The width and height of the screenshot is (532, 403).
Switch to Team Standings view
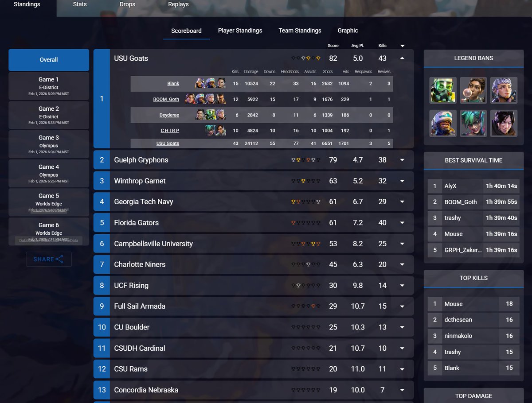tap(300, 31)
